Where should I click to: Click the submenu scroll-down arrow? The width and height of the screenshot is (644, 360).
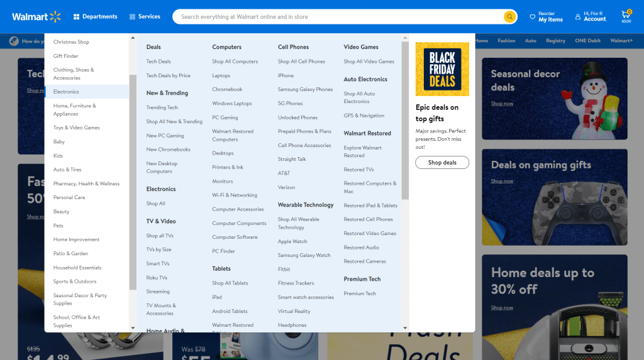[x=405, y=328]
